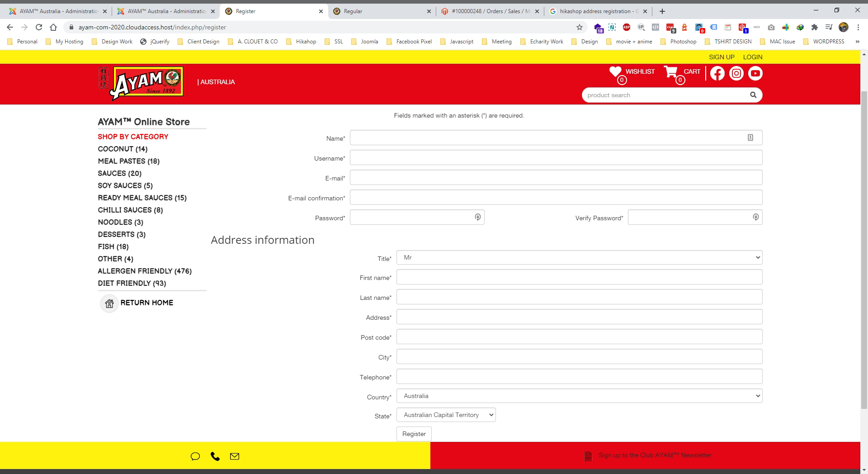Screen dimensions: 868x474
Task: Click the autofill icon in Name field
Action: tap(750, 137)
